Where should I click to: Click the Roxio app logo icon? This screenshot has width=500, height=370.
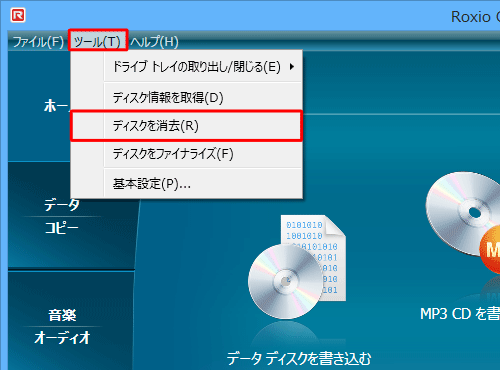pyautogui.click(x=18, y=16)
